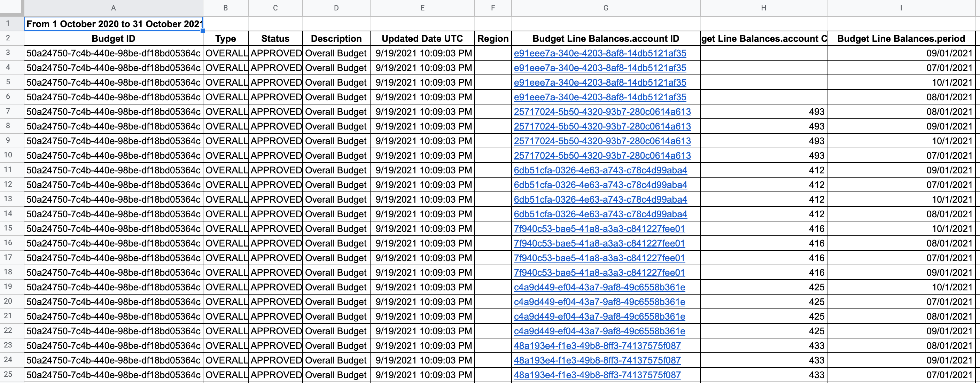Select account code 416 in row 15

pos(763,229)
